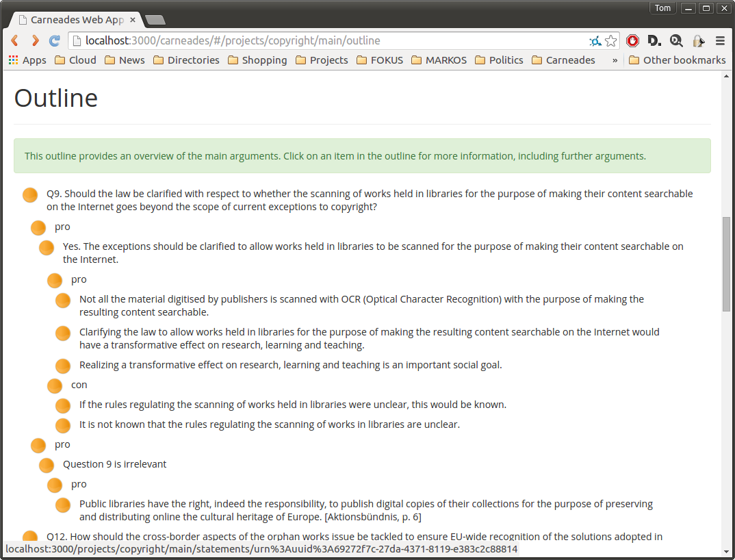Open the Projects bookmarks folder
The width and height of the screenshot is (735, 560).
[x=322, y=60]
